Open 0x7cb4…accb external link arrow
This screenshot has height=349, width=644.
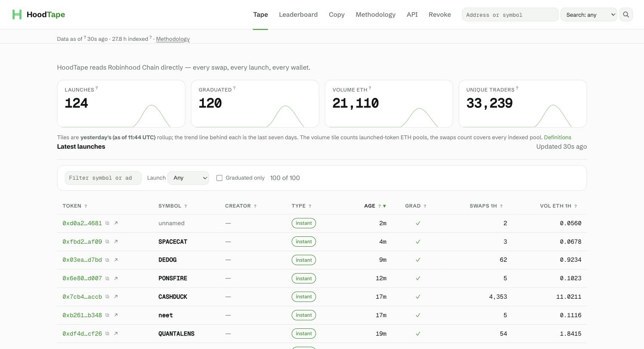pos(116,297)
